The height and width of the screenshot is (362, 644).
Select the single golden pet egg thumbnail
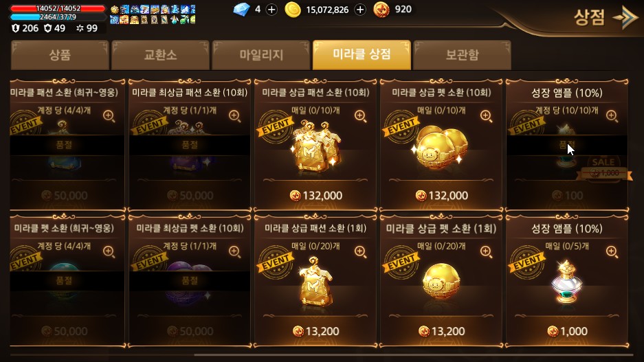click(x=441, y=282)
